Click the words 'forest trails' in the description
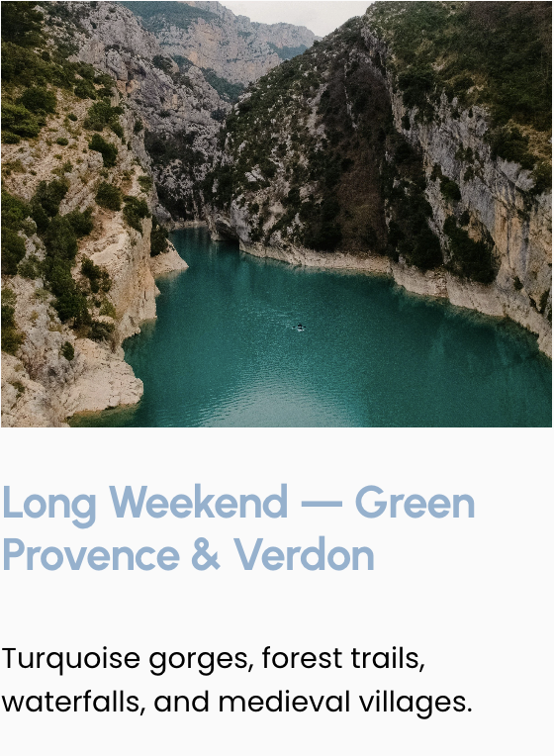The image size is (554, 756). click(x=343, y=659)
